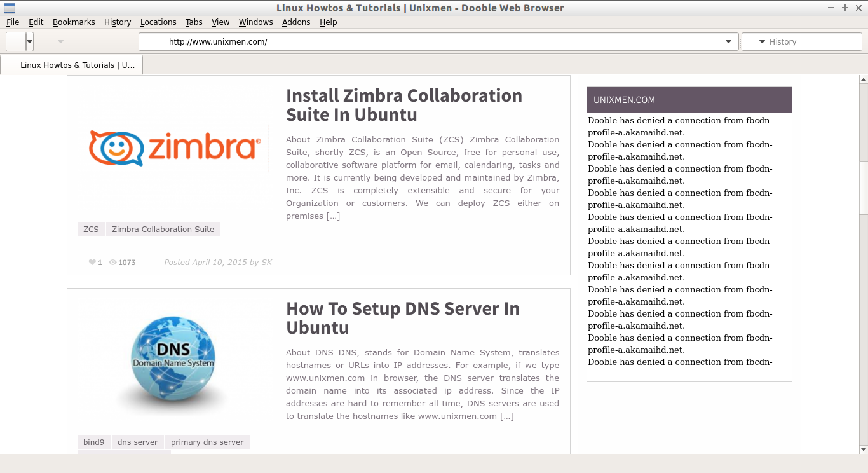This screenshot has width=868, height=473.
Task: Open the Windows menu
Action: 255,22
